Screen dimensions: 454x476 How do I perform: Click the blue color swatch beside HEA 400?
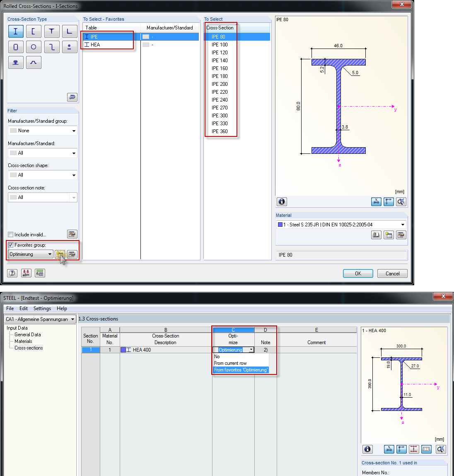tap(123, 350)
